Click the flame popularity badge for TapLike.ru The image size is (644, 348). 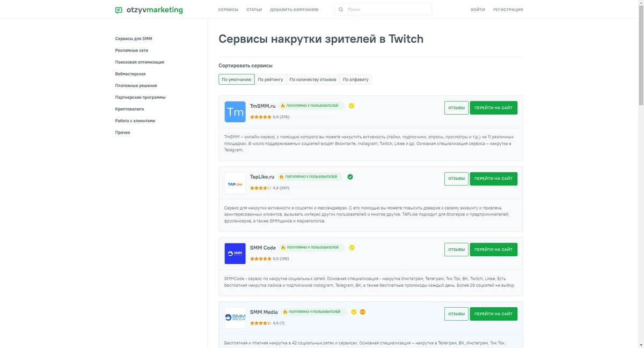click(x=310, y=176)
